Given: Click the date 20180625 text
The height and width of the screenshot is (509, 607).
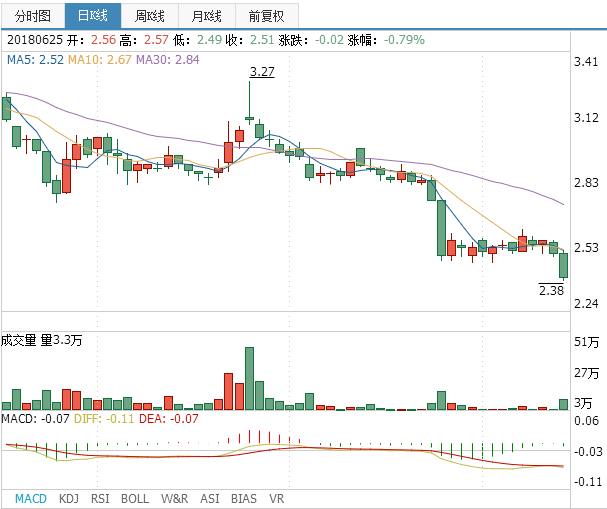Looking at the screenshot, I should (x=35, y=39).
